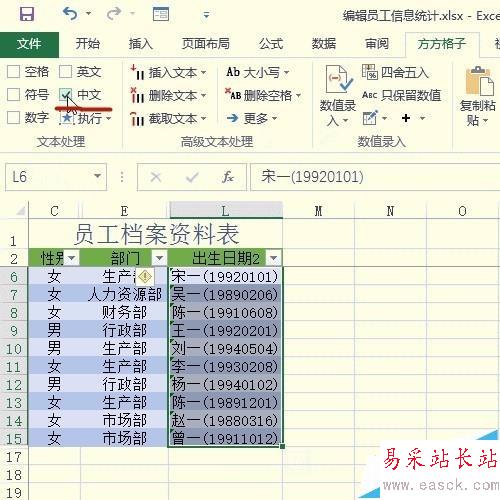Enable the 英文 checkbox
The image size is (500, 500).
pyautogui.click(x=66, y=72)
